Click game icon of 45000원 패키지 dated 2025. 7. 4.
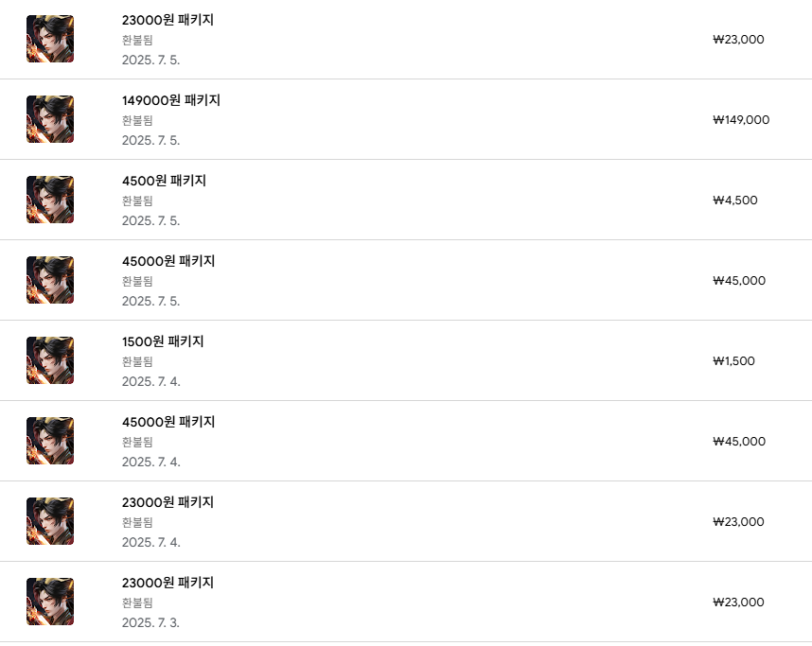Image resolution: width=812 pixels, height=646 pixels. pyautogui.click(x=50, y=441)
